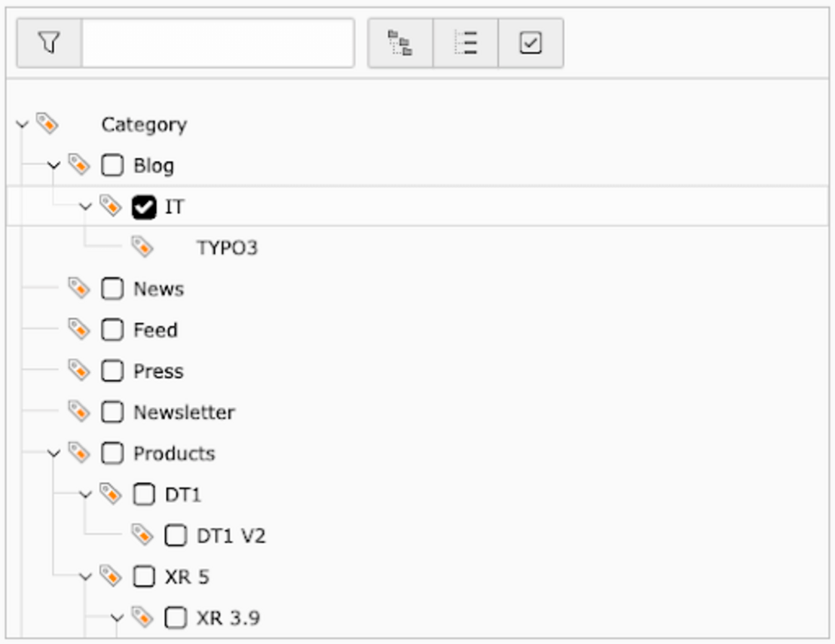Screen dimensions: 835x644
Task: Check the Blog category checkbox
Action: pos(112,163)
